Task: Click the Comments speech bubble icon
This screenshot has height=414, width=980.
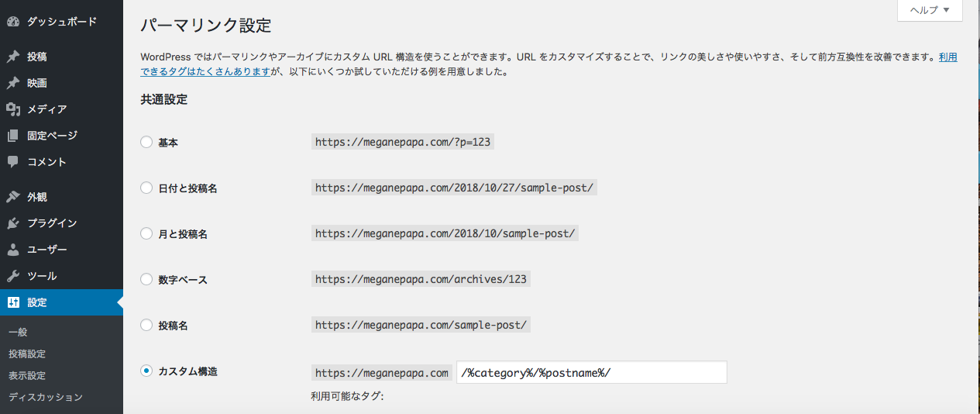Action: (13, 162)
